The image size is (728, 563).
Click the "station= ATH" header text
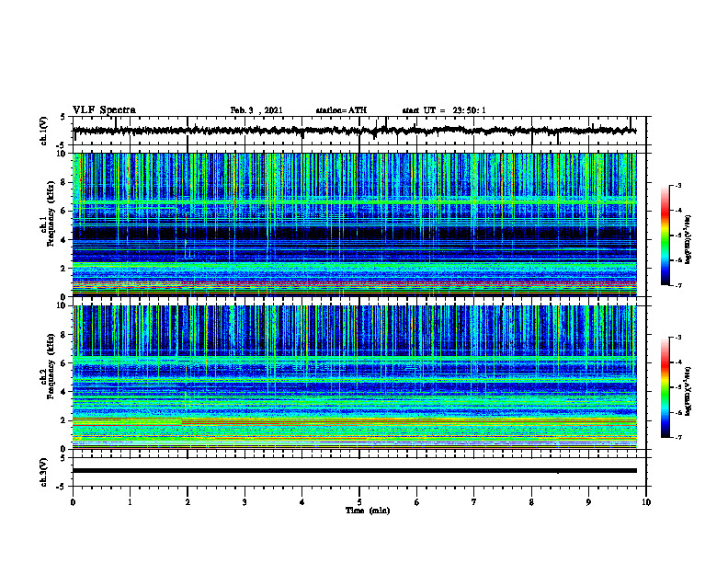(x=341, y=110)
